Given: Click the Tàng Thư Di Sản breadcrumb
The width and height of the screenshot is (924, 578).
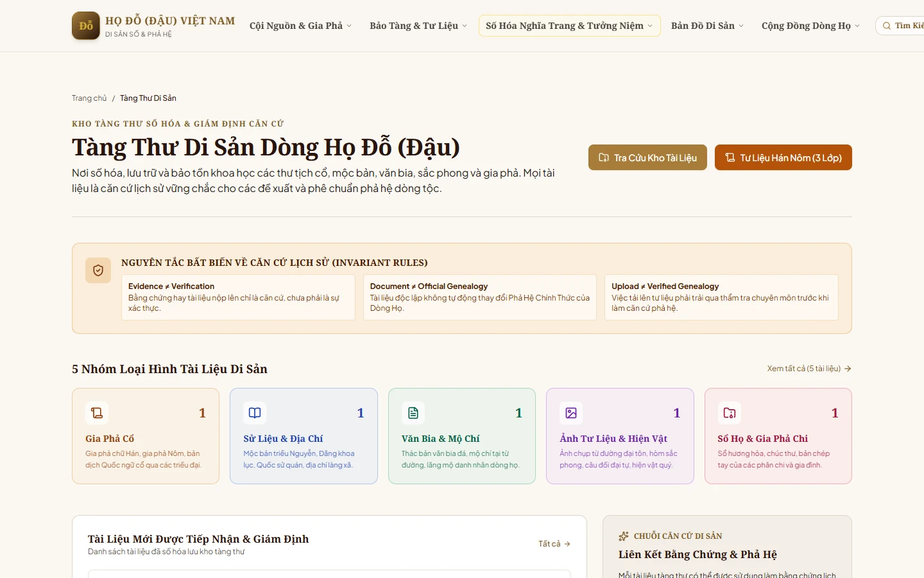Looking at the screenshot, I should pyautogui.click(x=148, y=98).
